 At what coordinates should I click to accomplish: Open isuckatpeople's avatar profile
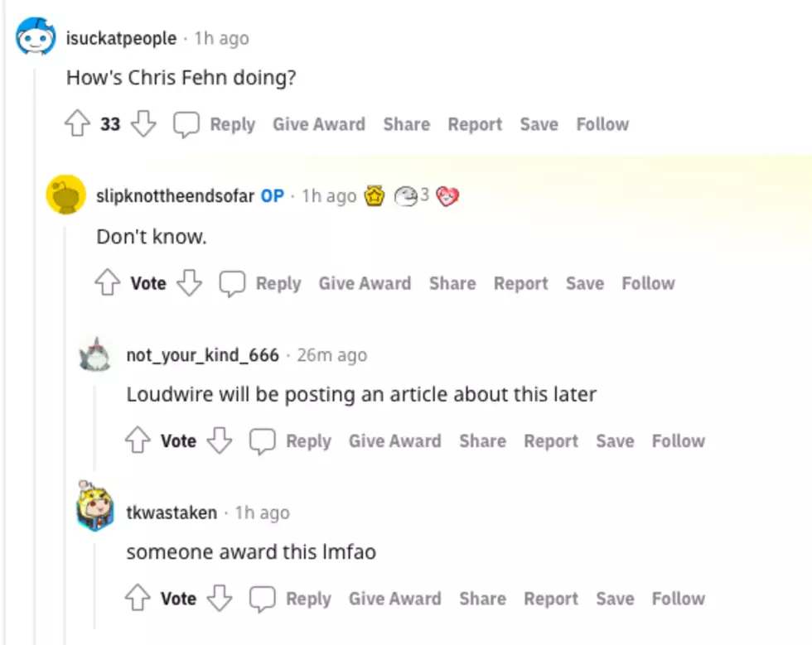tap(35, 36)
